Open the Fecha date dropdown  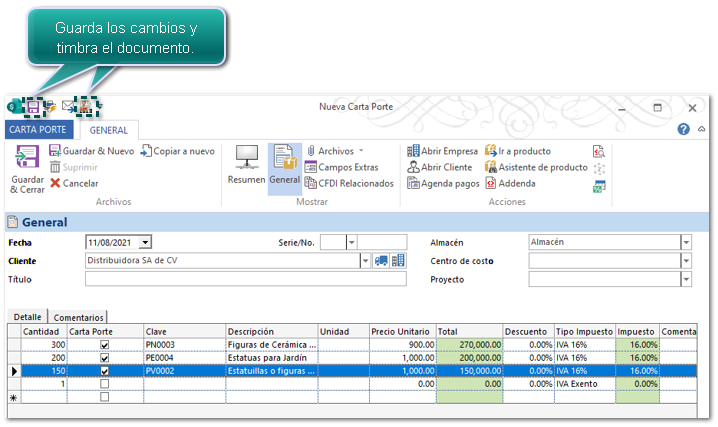(145, 242)
